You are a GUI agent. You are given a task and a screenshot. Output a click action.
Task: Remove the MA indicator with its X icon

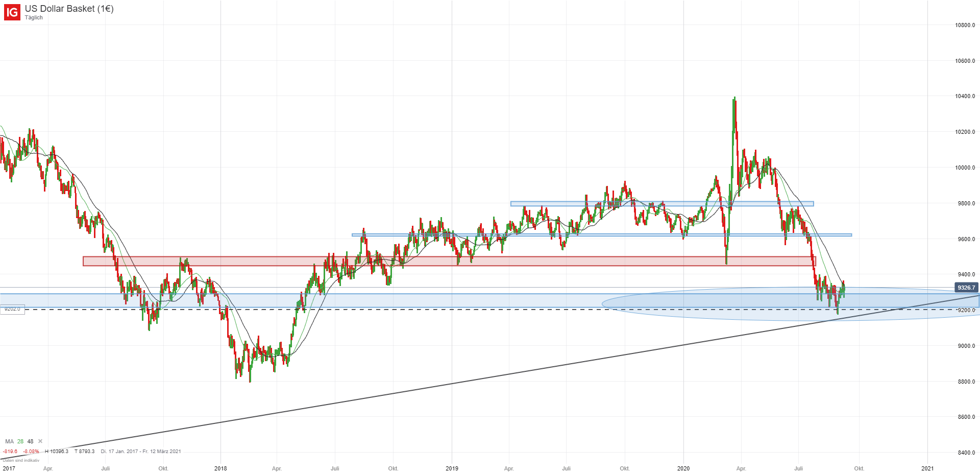point(40,441)
